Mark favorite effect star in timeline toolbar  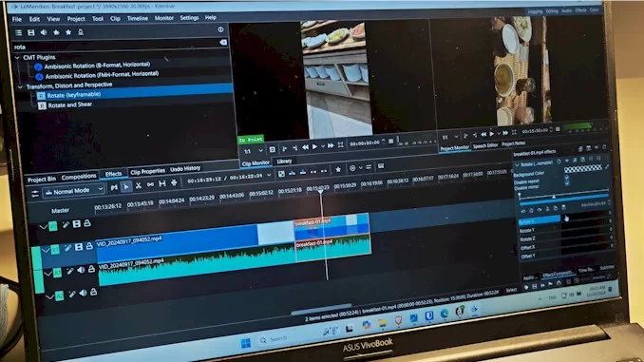pos(338,170)
